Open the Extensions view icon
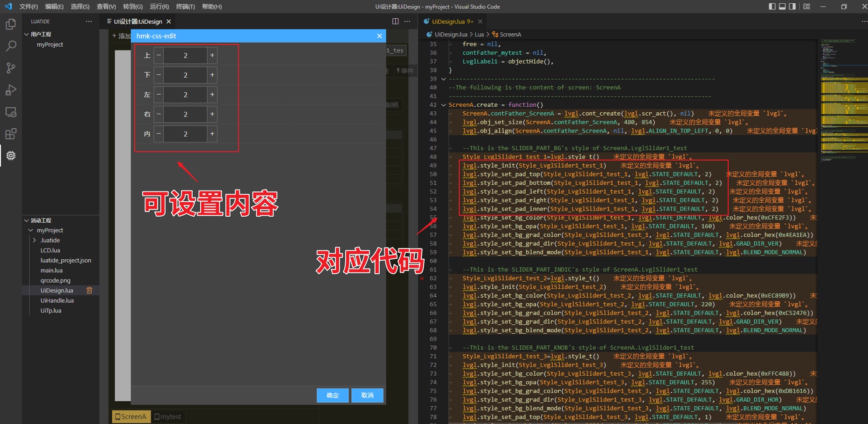The height and width of the screenshot is (424, 868). pos(10,134)
